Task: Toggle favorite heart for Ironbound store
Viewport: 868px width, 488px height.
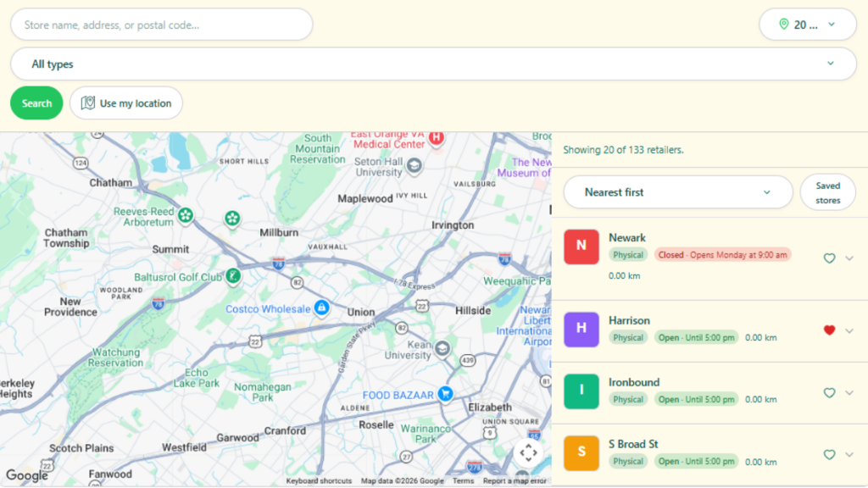Action: click(829, 392)
